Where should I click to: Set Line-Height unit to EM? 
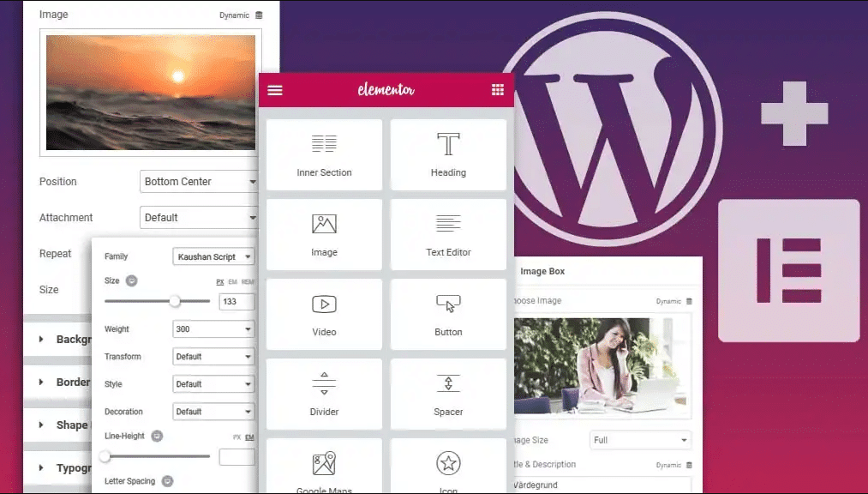(249, 437)
